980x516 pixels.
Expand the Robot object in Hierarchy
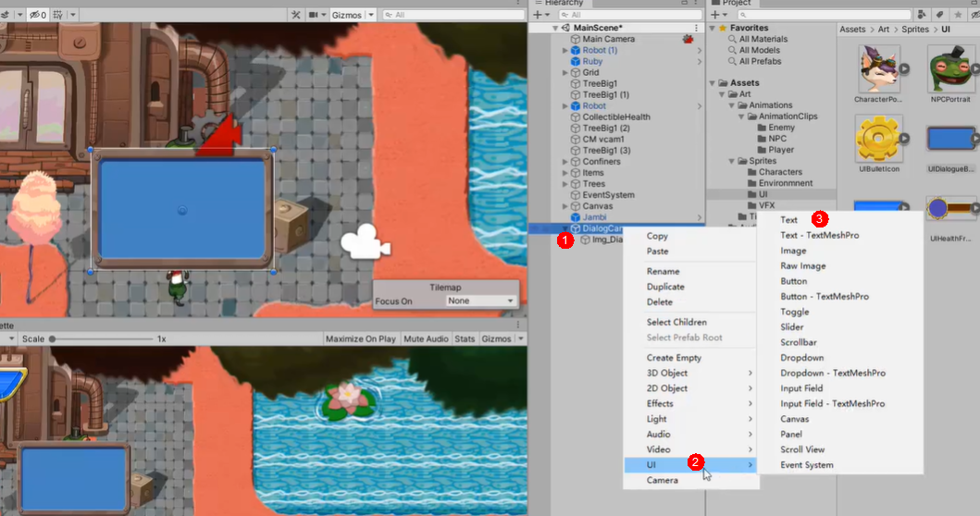click(565, 106)
